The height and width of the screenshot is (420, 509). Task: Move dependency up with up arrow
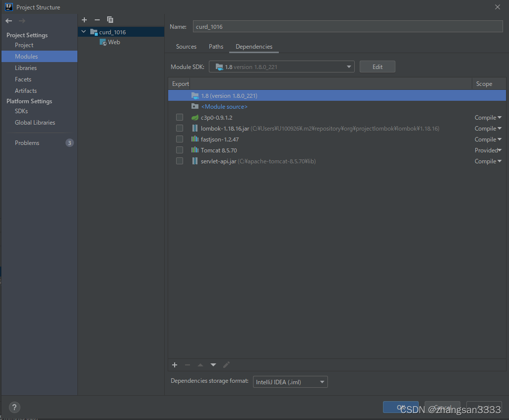(200, 365)
